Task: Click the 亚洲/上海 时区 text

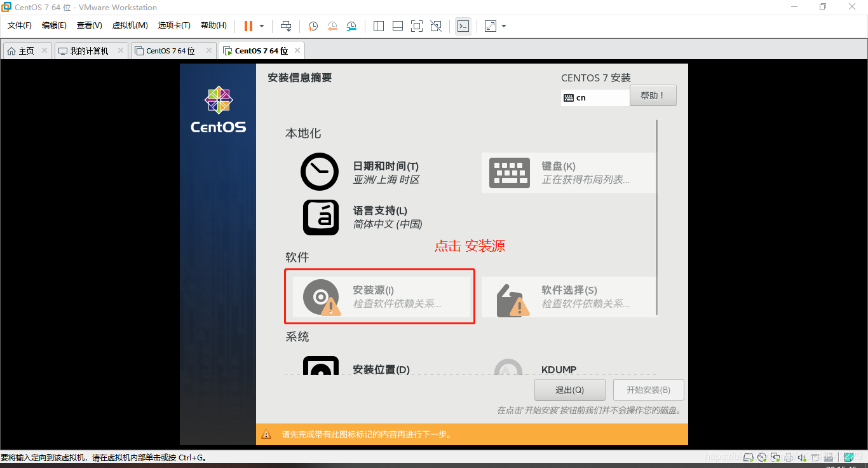Action: pos(386,180)
